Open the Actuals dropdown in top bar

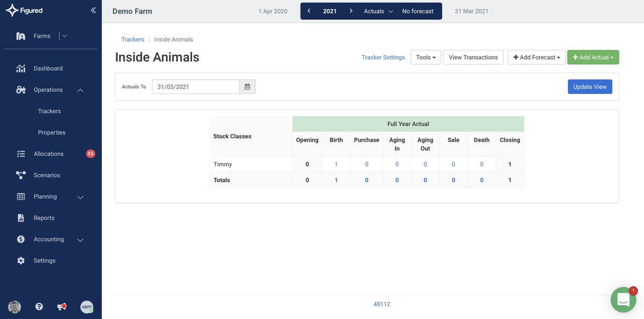(378, 11)
